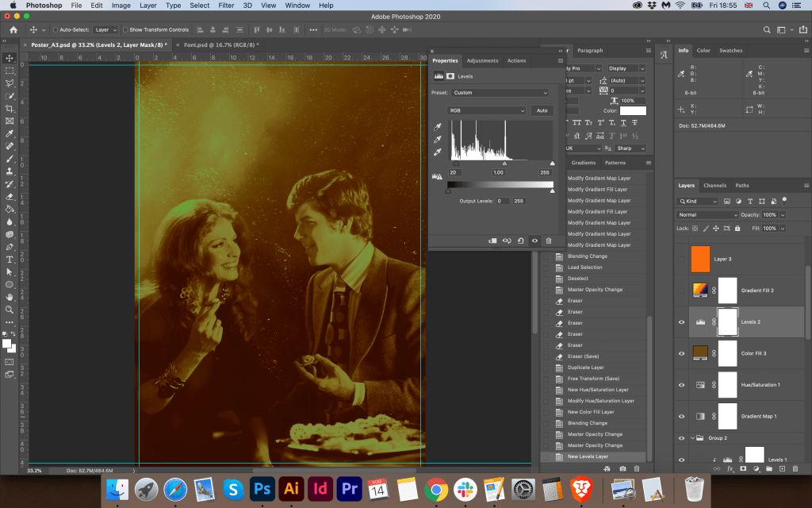
Task: Enable Show Transform Controls checkbox
Action: coord(126,29)
